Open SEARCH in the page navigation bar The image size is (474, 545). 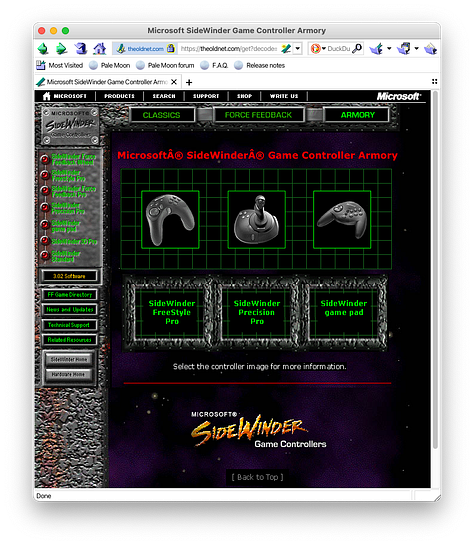pyautogui.click(x=164, y=96)
